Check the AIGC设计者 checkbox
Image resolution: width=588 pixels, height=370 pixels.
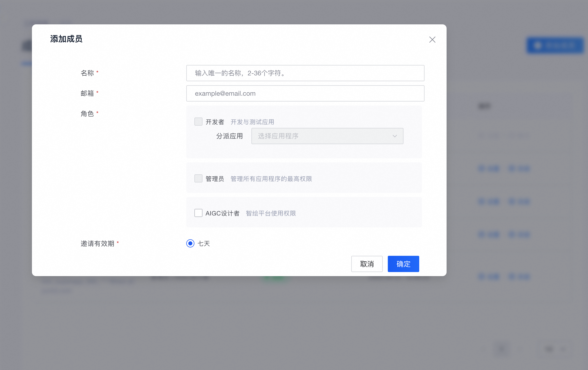click(198, 213)
